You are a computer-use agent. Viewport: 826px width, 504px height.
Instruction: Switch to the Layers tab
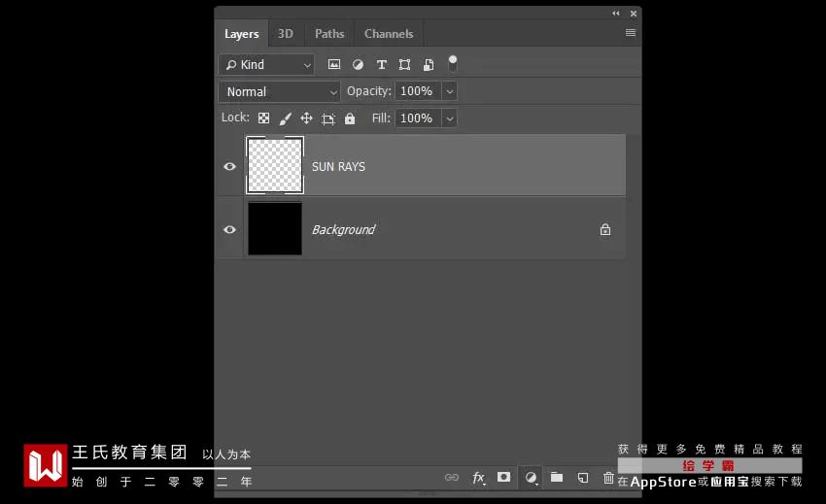tap(242, 34)
